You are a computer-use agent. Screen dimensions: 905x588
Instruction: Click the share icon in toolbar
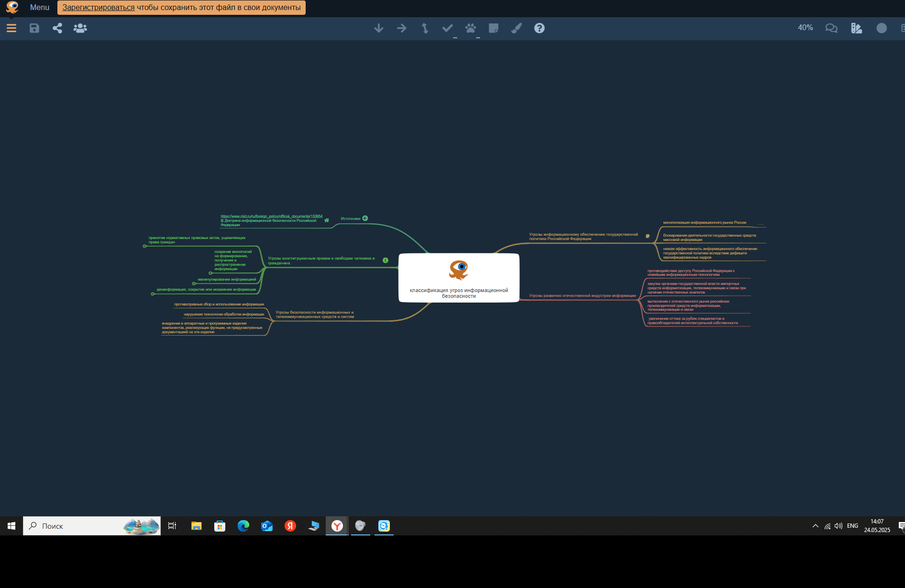57,28
